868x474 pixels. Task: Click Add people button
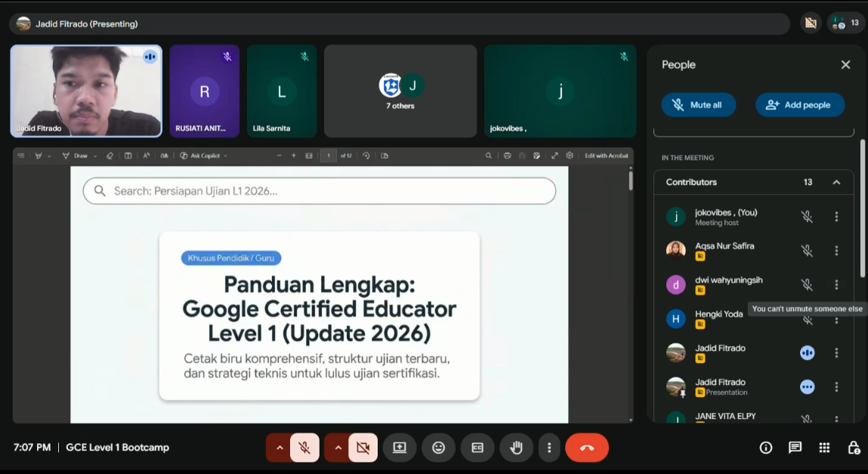pos(800,104)
